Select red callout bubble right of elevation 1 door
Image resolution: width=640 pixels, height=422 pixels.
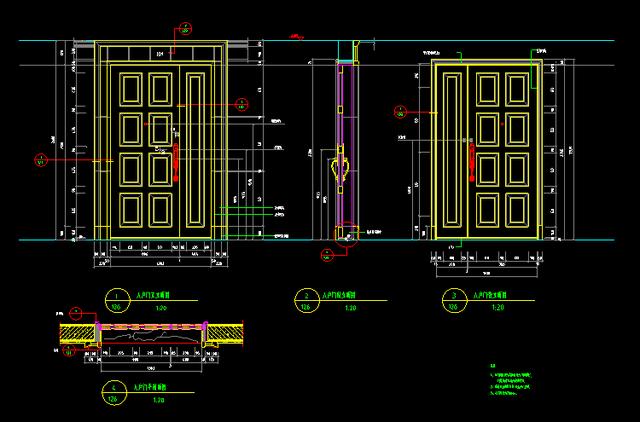coord(242,105)
